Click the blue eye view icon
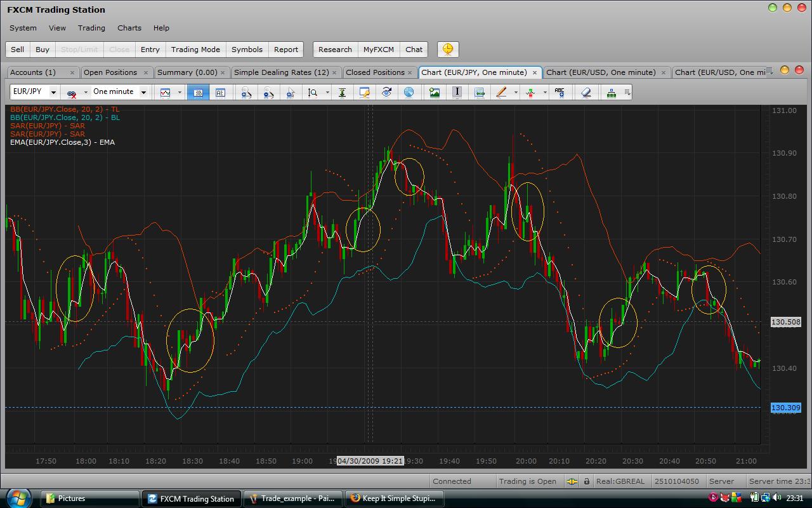 click(x=386, y=93)
